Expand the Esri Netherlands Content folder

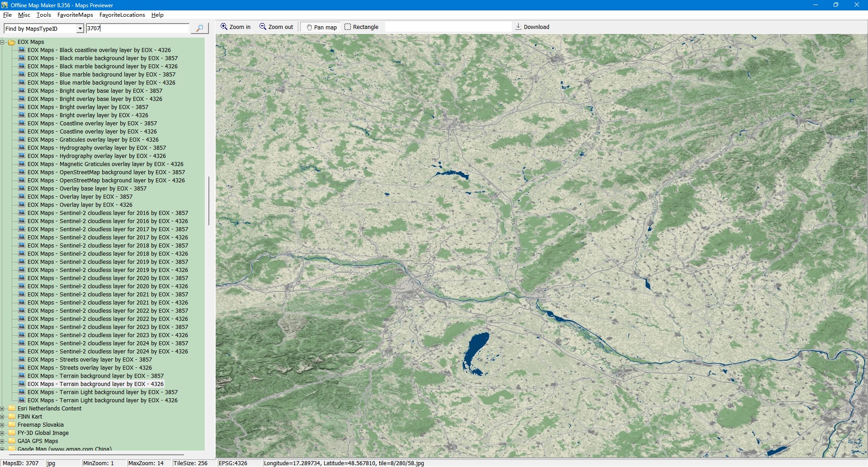point(2,409)
